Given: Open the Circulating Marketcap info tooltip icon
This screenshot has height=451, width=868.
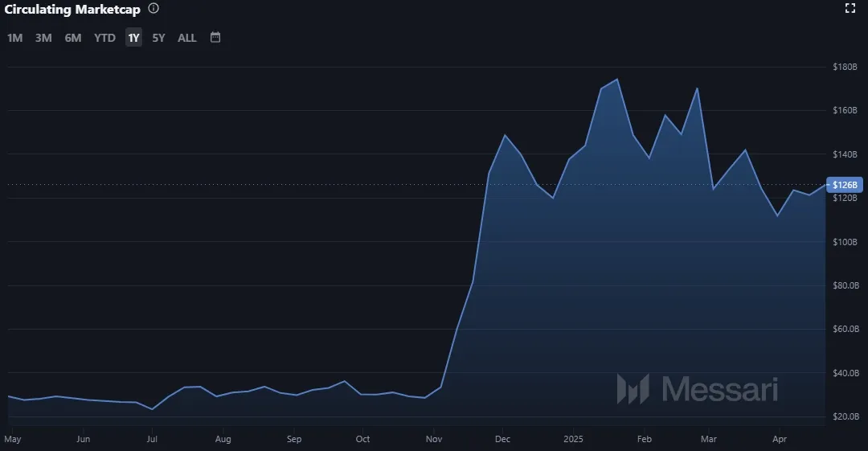Looking at the screenshot, I should coord(154,8).
